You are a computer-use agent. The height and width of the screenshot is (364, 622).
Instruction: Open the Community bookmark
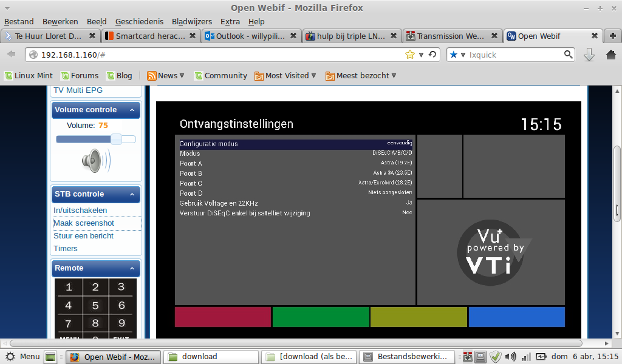[x=220, y=76]
